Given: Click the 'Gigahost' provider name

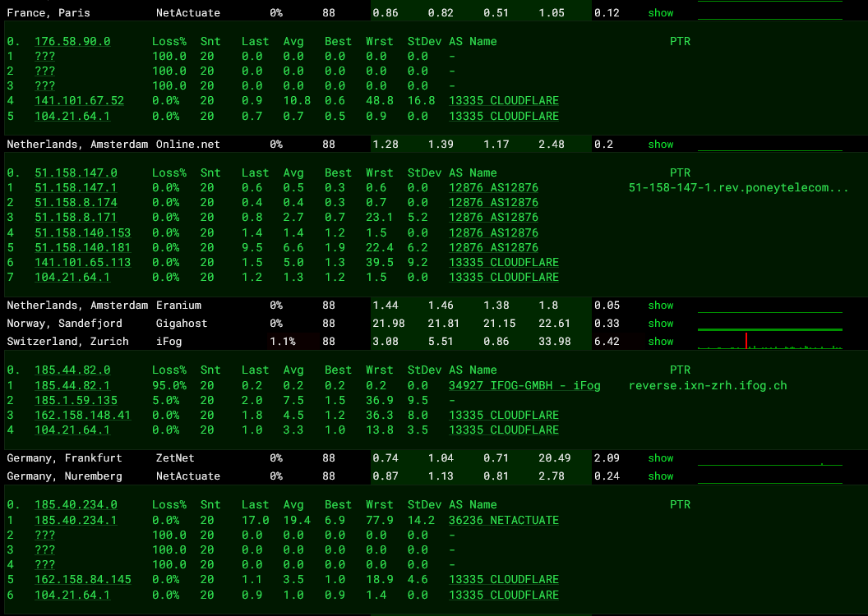Looking at the screenshot, I should (182, 324).
